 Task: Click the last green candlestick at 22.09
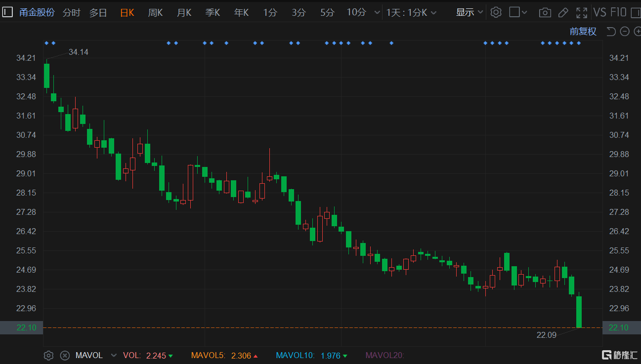click(579, 312)
